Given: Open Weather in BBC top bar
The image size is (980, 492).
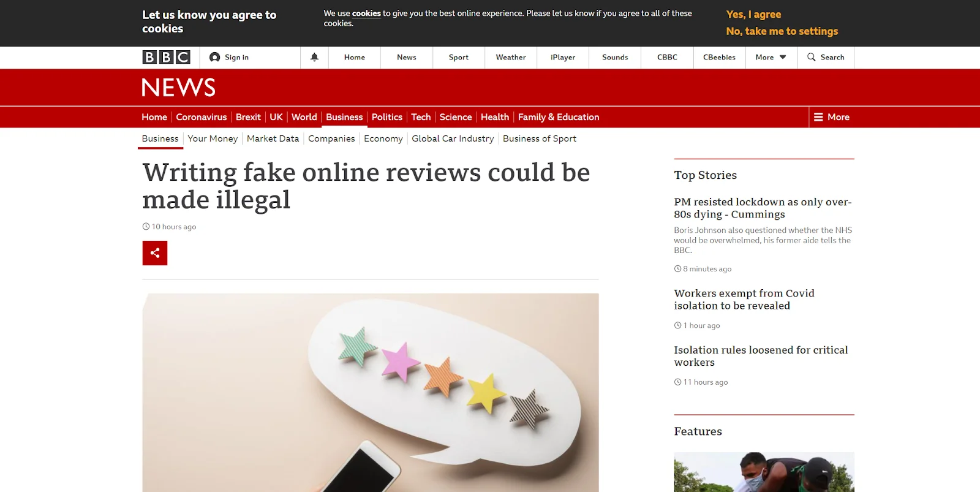Looking at the screenshot, I should pos(511,57).
